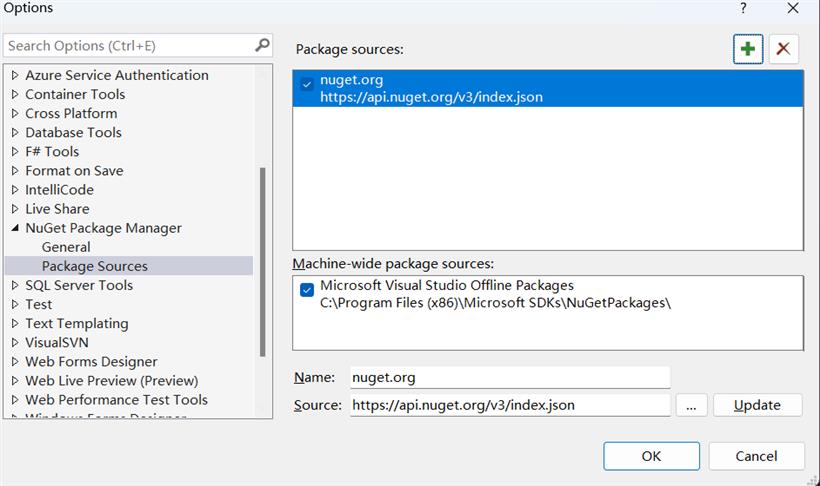Open the IntelliCode options category
The width and height of the screenshot is (820, 486).
(x=59, y=190)
